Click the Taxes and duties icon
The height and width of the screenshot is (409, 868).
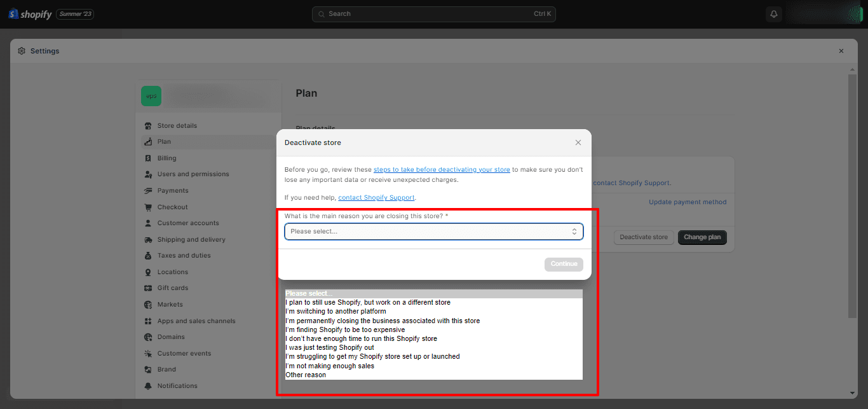click(149, 255)
